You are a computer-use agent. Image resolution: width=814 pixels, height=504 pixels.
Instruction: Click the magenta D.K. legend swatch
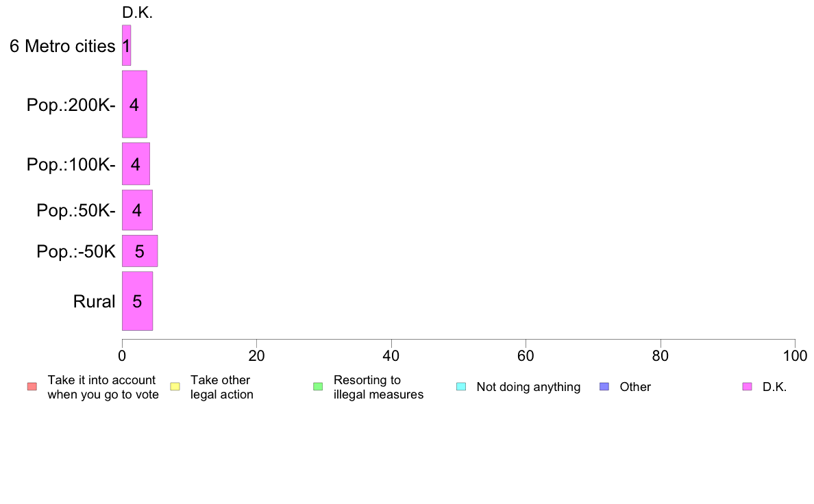[x=747, y=387]
